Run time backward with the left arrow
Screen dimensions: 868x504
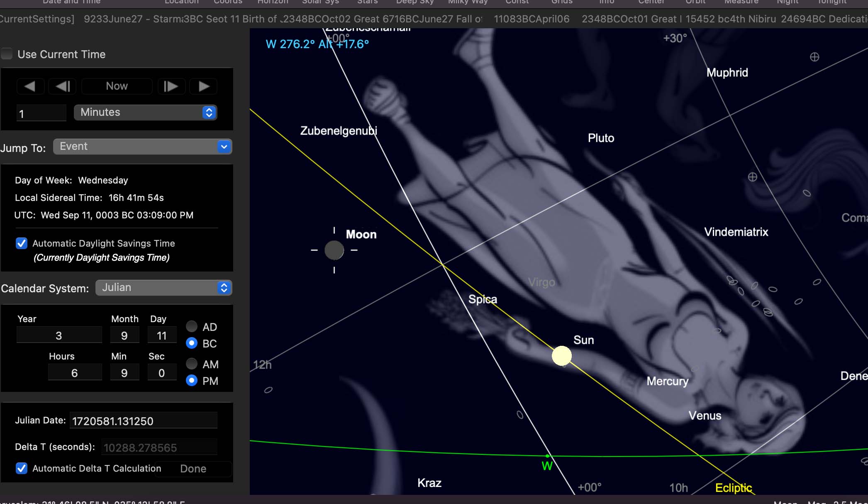coord(30,86)
